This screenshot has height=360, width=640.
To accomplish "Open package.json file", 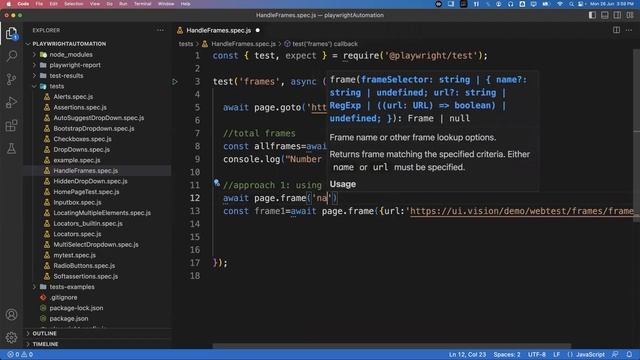I will 69,318.
